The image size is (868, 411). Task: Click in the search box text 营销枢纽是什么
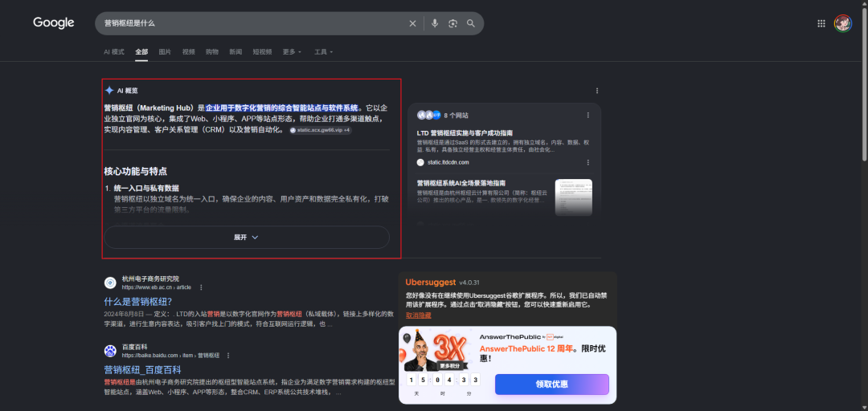[x=129, y=23]
